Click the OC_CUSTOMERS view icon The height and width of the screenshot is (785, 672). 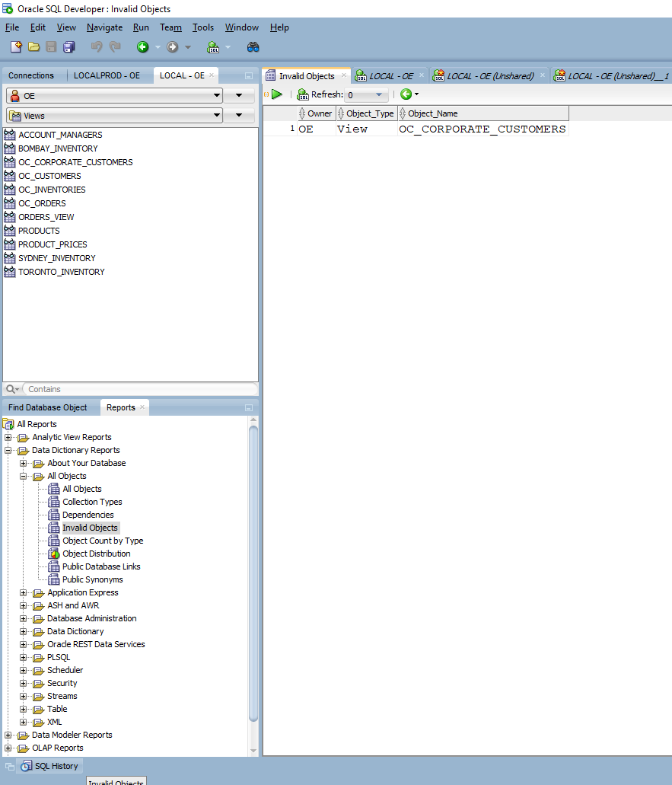(9, 176)
